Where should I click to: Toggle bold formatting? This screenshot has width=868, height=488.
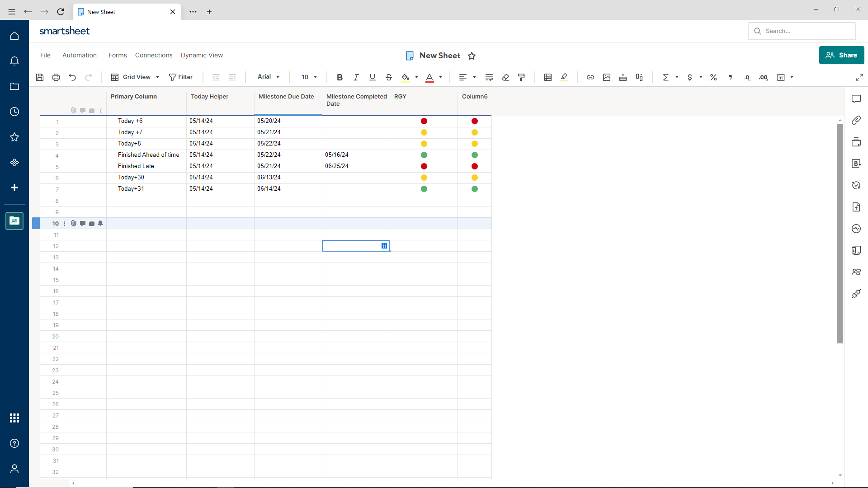[x=340, y=77]
